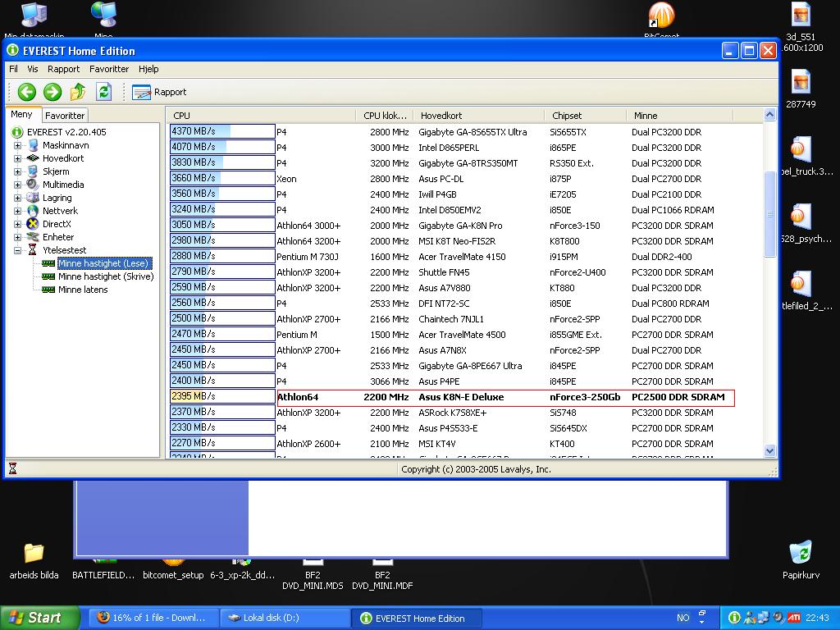Select the Nettverk network icon in tree

click(33, 211)
